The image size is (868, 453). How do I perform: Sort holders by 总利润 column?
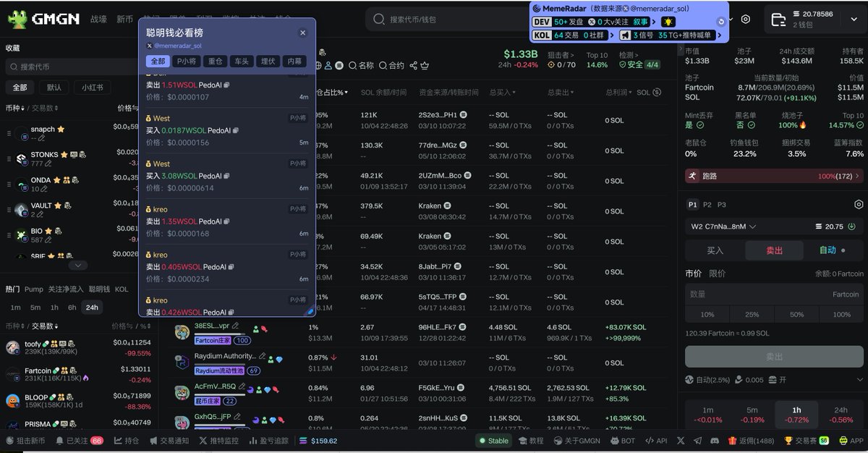click(618, 92)
